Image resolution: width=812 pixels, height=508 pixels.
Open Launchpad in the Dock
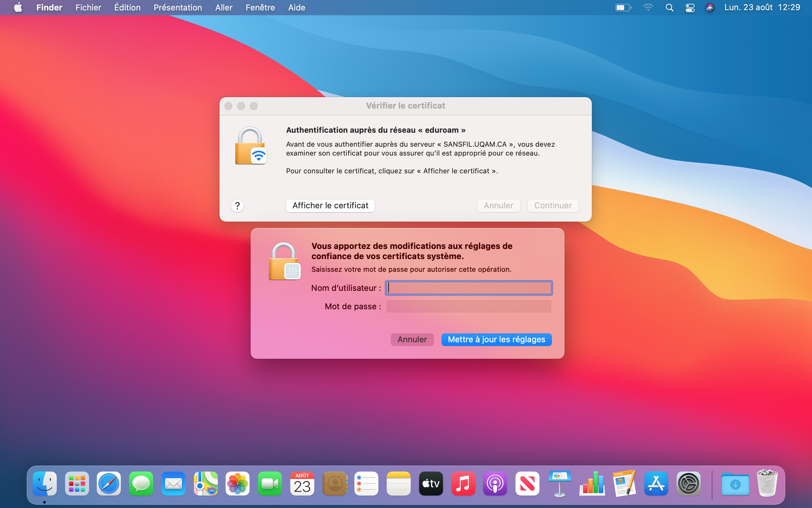[77, 484]
